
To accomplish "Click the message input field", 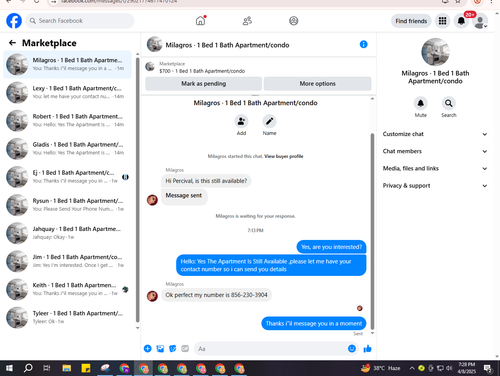I will pyautogui.click(x=276, y=349).
